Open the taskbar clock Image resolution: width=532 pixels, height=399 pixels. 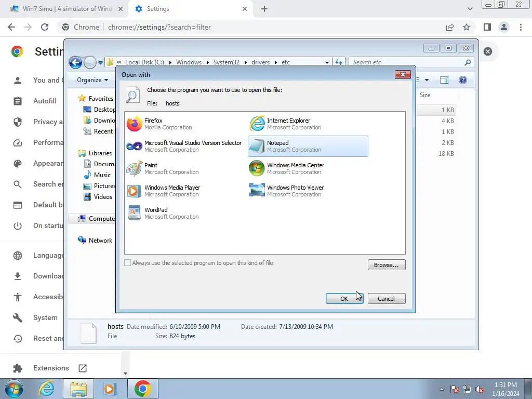point(506,389)
